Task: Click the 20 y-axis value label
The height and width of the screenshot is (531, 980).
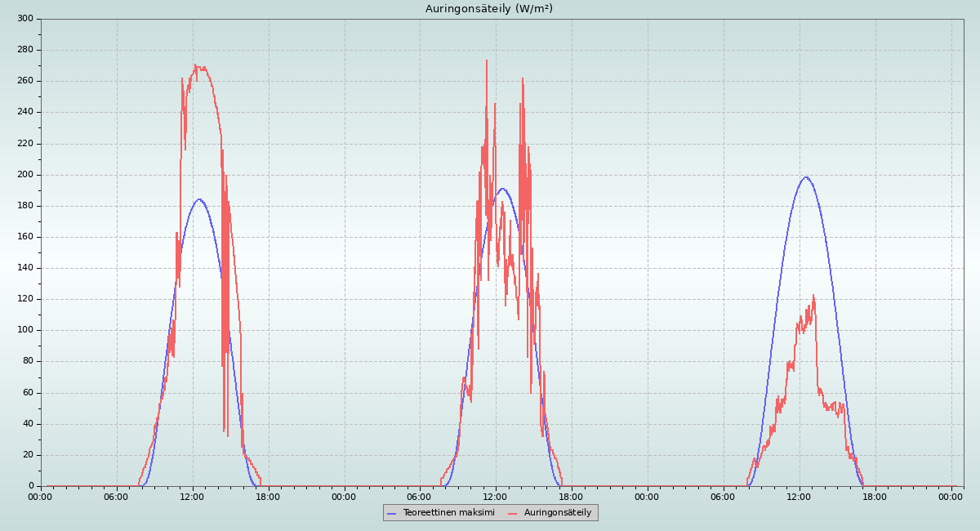Action: point(28,455)
